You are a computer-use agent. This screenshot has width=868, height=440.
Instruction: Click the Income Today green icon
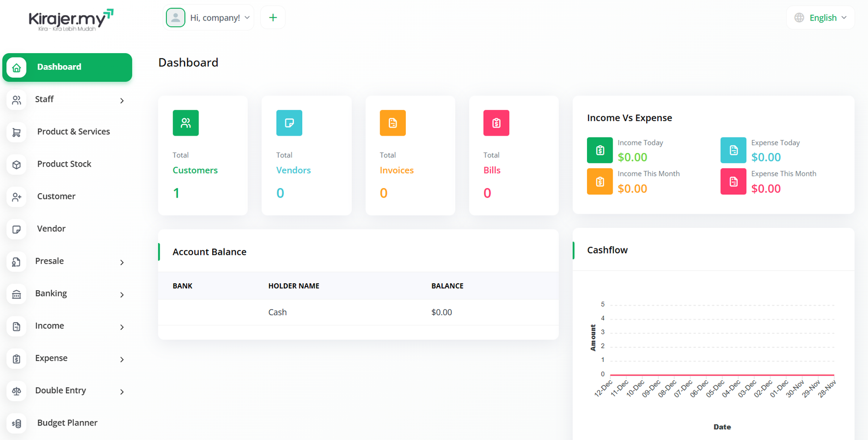pyautogui.click(x=599, y=150)
